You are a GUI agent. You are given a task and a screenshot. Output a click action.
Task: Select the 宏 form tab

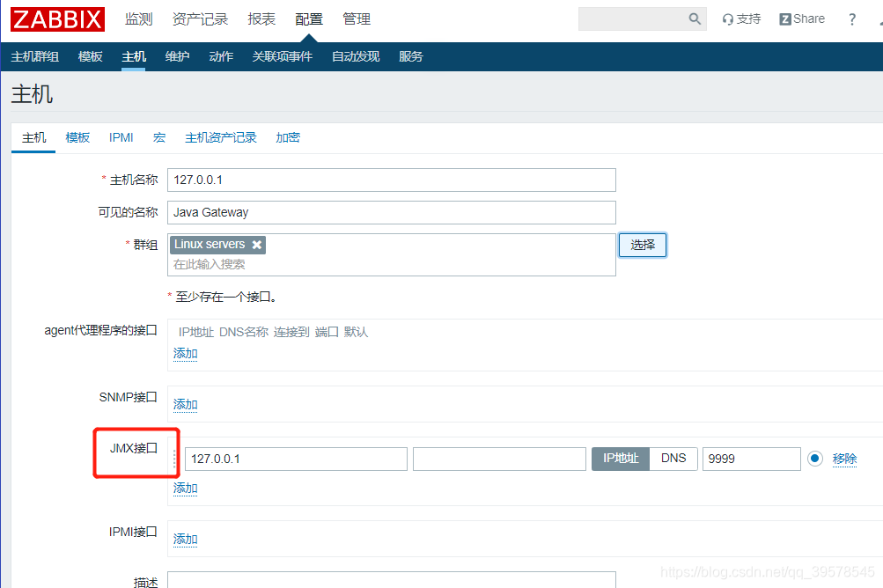[159, 137]
